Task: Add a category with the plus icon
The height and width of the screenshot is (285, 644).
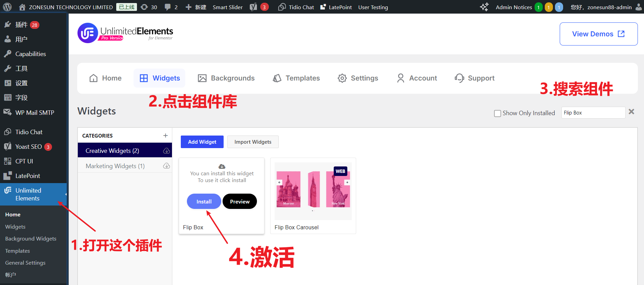Action: pos(166,136)
